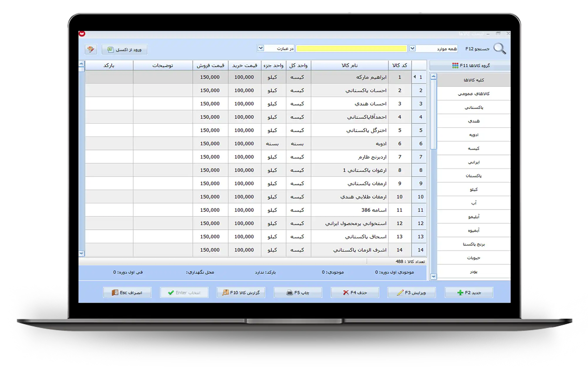Sort by 'قیمت خرید' column header
Image resolution: width=588 pixels, height=367 pixels.
tap(245, 65)
